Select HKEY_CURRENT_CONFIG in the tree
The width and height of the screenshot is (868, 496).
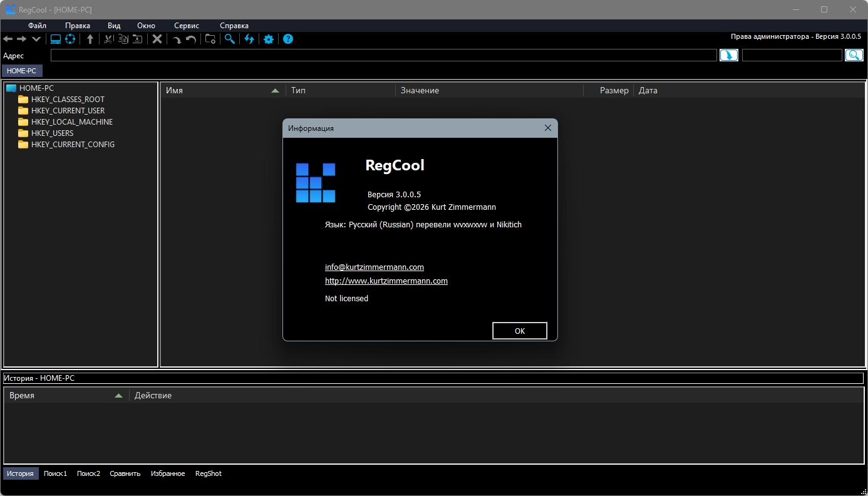(73, 145)
